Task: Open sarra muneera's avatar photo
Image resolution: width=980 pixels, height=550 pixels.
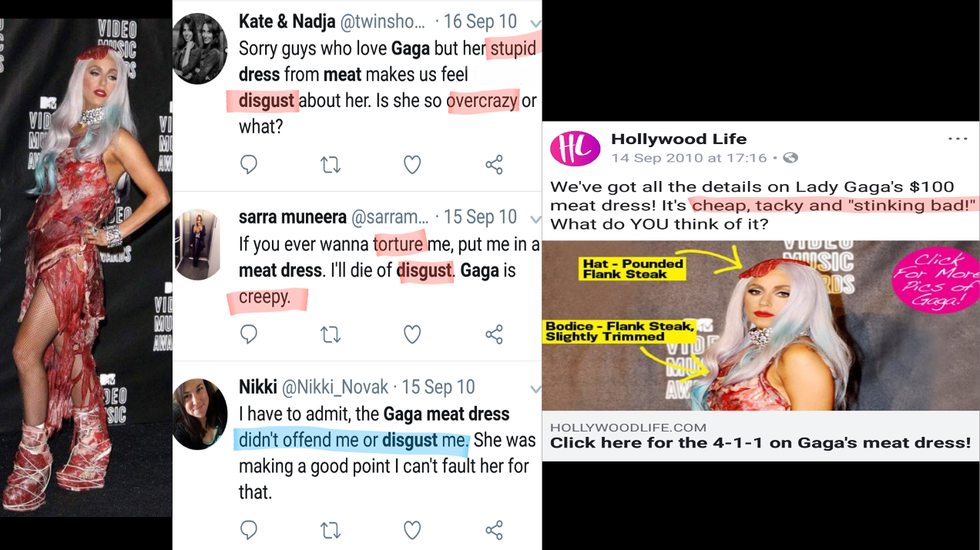Action: pos(199,243)
